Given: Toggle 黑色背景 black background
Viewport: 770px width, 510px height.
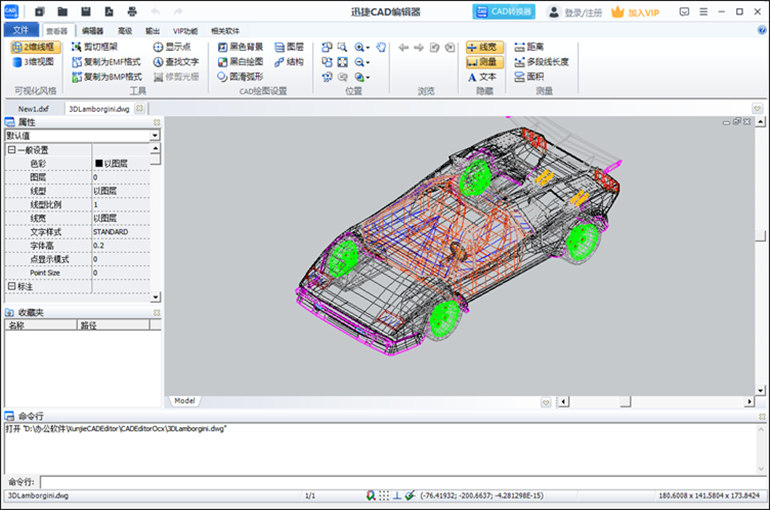Looking at the screenshot, I should click(241, 47).
